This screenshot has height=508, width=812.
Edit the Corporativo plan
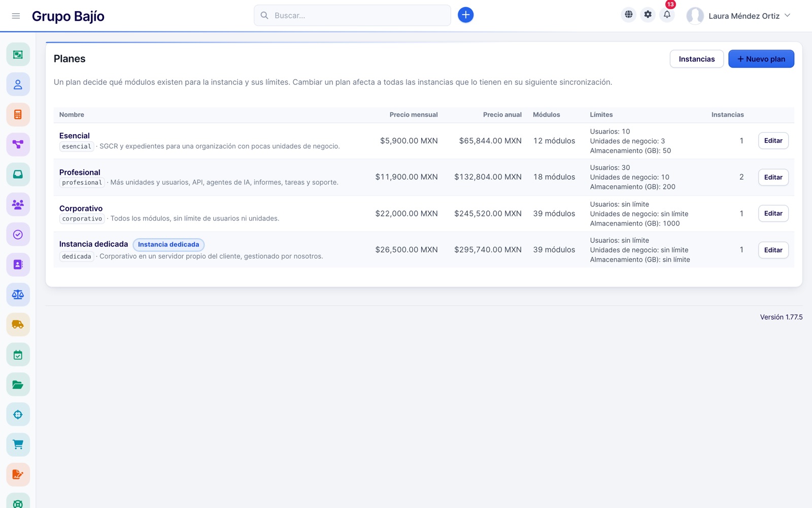click(x=773, y=213)
